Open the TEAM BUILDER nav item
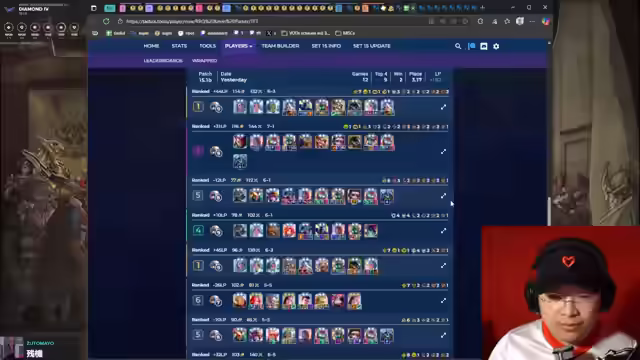 coord(280,46)
